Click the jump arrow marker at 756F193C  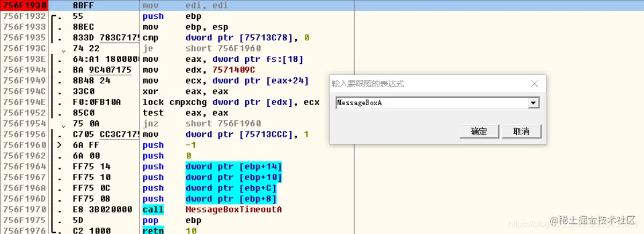pos(64,50)
